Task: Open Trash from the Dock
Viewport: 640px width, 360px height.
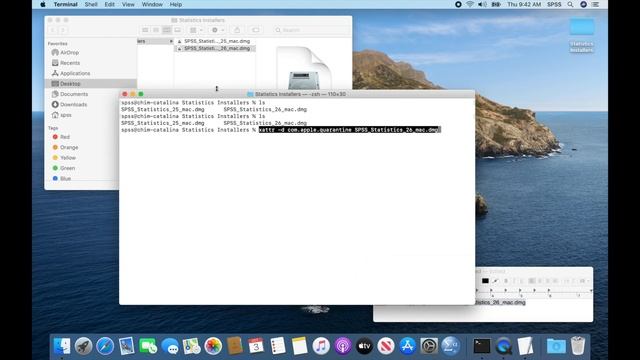Action: coord(578,346)
